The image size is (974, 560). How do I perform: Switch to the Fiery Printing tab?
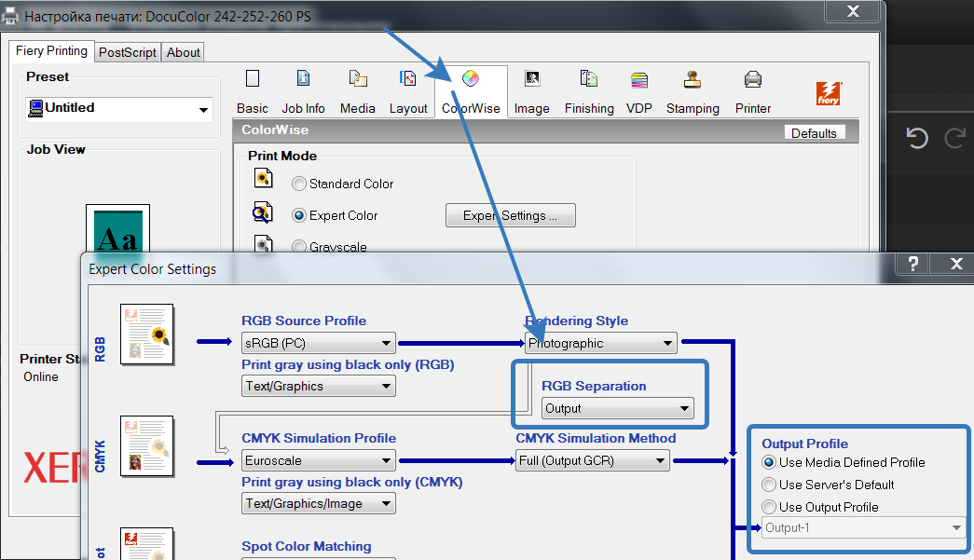pos(51,51)
